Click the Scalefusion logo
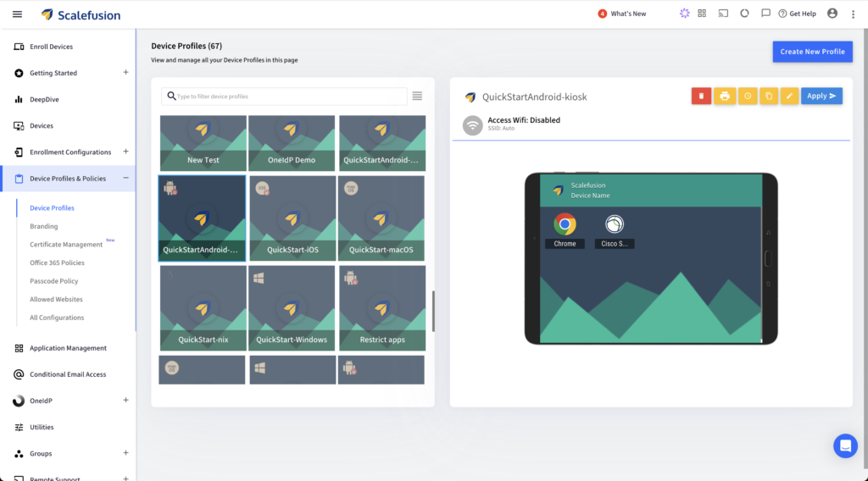868x481 pixels. pyautogui.click(x=81, y=15)
